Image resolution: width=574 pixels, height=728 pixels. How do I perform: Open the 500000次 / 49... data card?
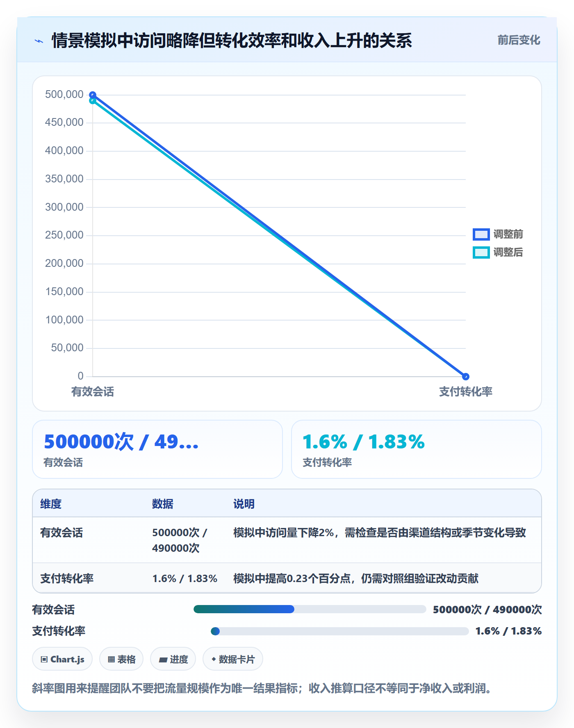[157, 449]
